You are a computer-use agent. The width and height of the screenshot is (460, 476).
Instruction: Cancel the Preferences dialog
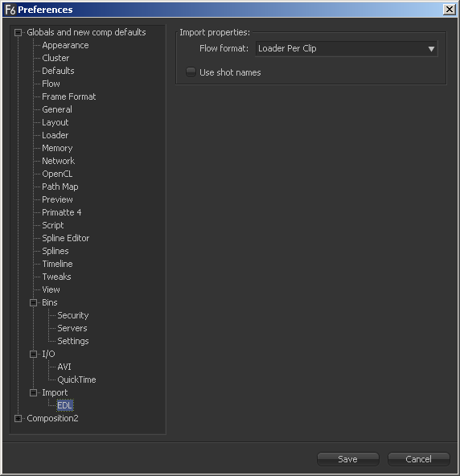419,459
